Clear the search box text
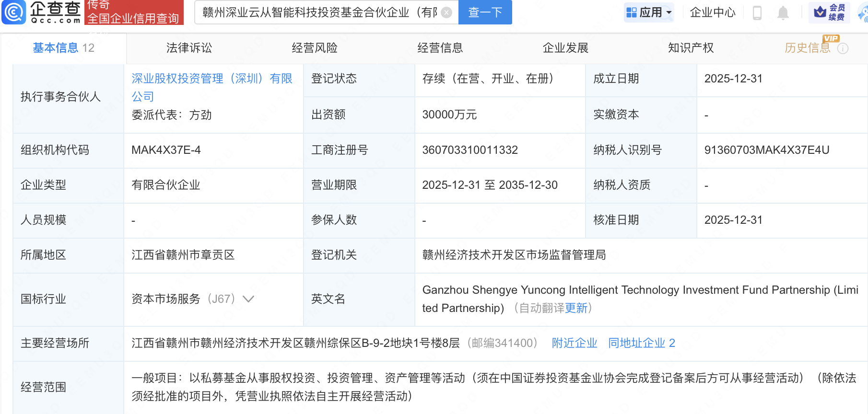The height and width of the screenshot is (414, 868). point(446,12)
